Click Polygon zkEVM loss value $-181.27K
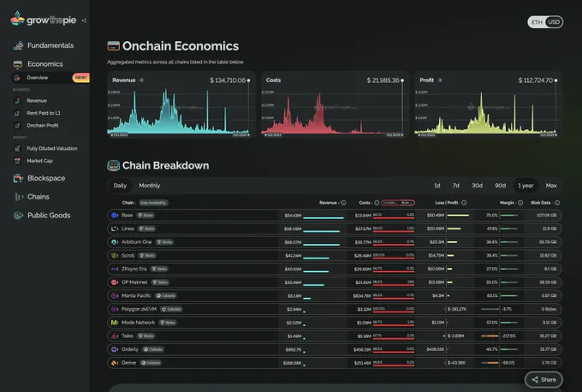This screenshot has width=582, height=392. tap(457, 309)
